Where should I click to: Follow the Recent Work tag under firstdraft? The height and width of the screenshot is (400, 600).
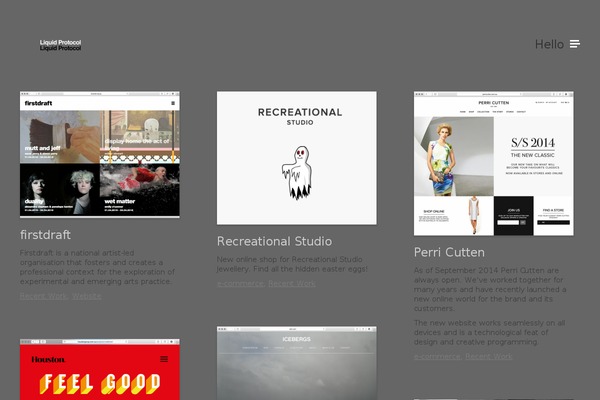(x=43, y=296)
